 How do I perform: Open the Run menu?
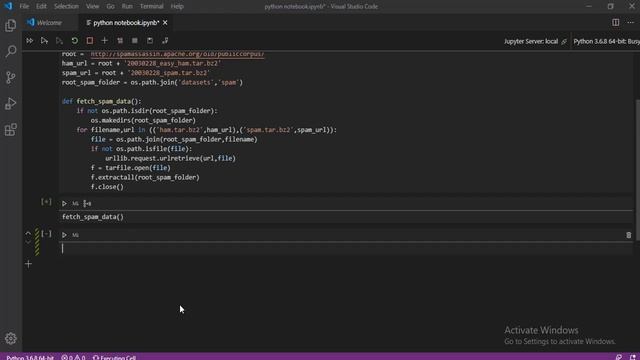pos(127,7)
